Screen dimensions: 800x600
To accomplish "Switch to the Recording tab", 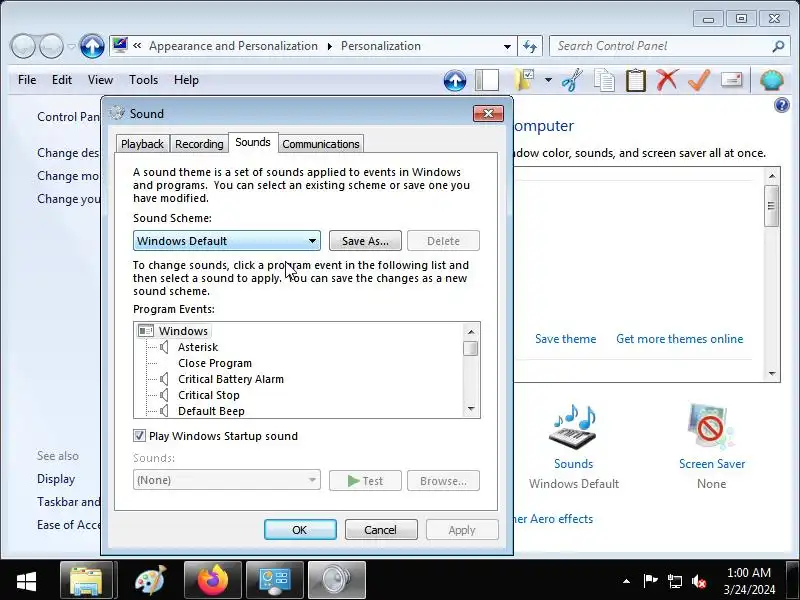I will click(x=199, y=144).
